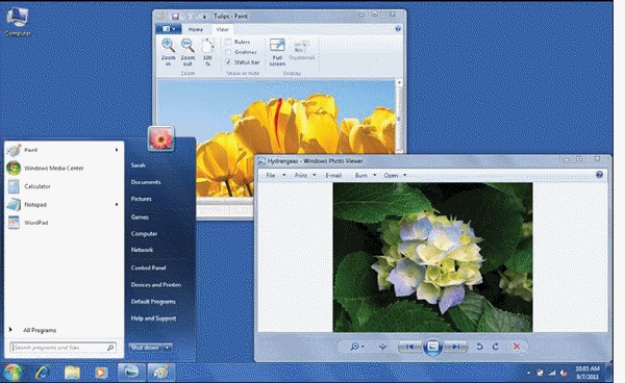625x383 pixels.
Task: Switch Paint to Full screen view
Action: (x=277, y=52)
